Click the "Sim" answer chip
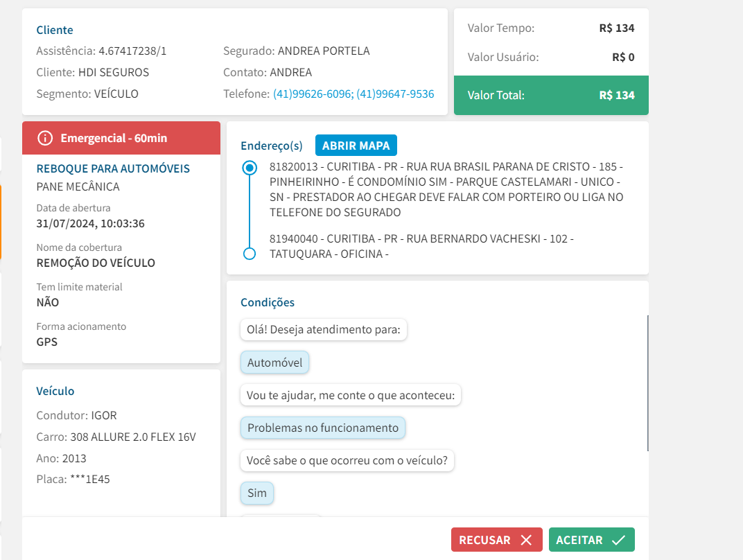743x560 pixels. pos(257,493)
